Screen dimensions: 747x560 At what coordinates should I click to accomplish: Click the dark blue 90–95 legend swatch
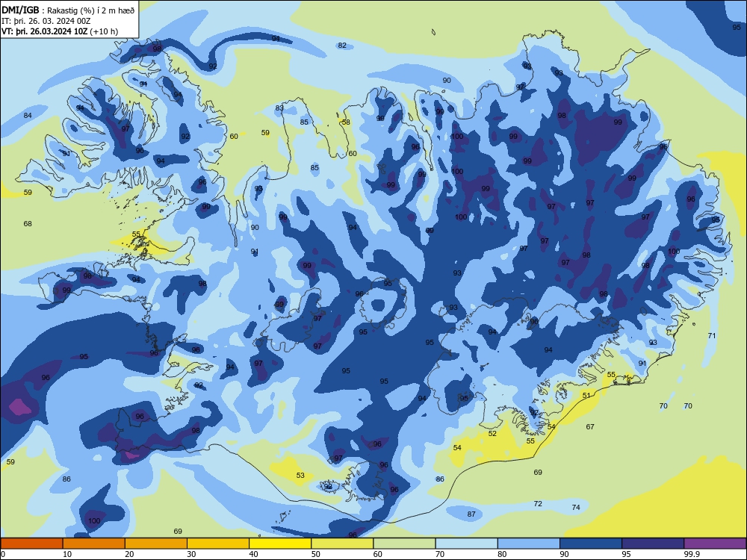click(591, 544)
